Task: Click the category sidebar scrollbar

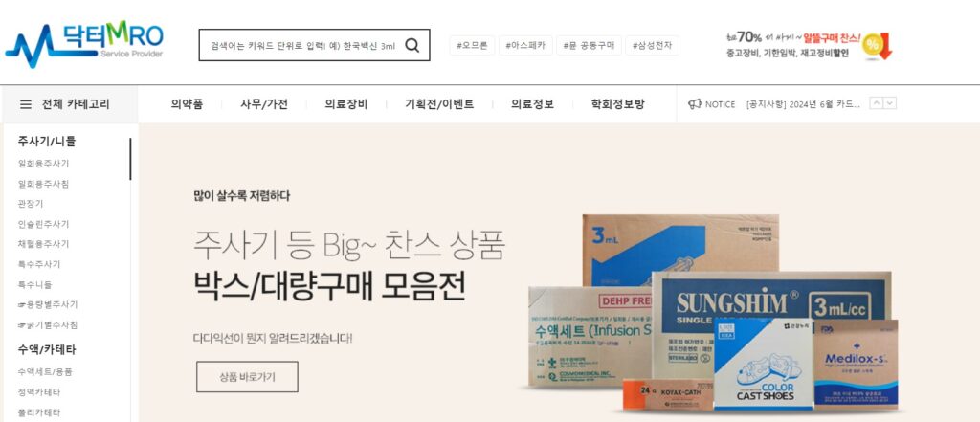Action: click(x=130, y=159)
